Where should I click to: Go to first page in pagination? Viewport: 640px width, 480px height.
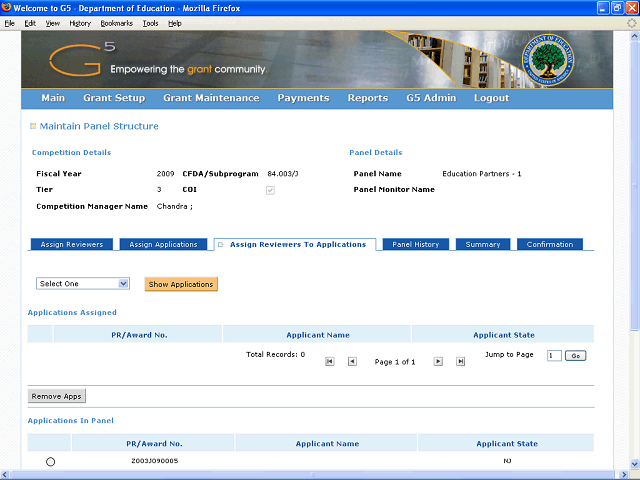click(330, 361)
